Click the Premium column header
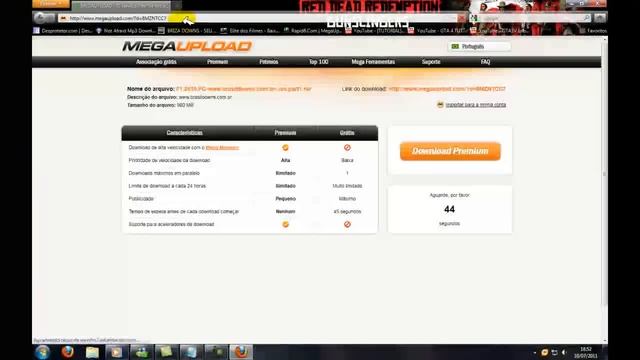The image size is (640, 360). click(x=285, y=133)
